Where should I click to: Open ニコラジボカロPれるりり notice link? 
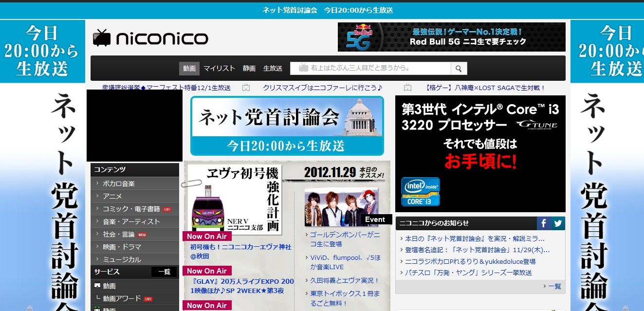point(470,261)
